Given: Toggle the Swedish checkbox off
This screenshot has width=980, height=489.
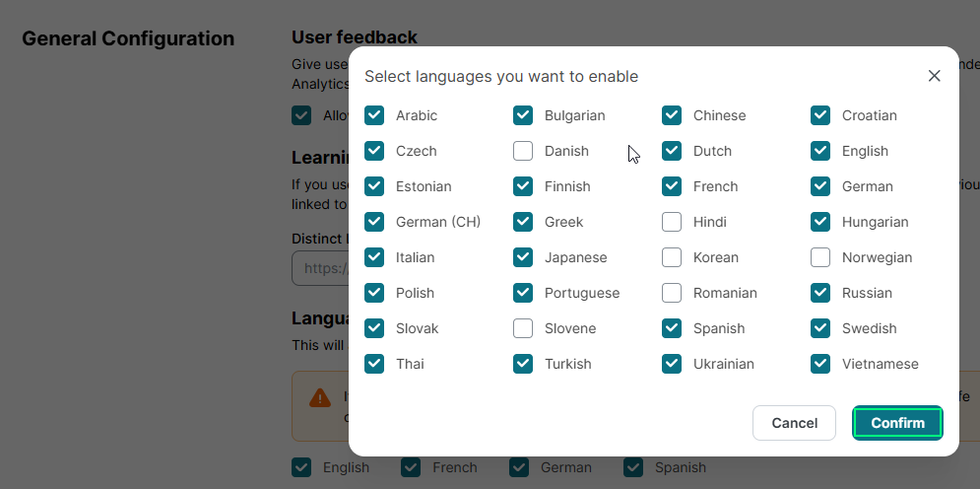Looking at the screenshot, I should tap(820, 328).
